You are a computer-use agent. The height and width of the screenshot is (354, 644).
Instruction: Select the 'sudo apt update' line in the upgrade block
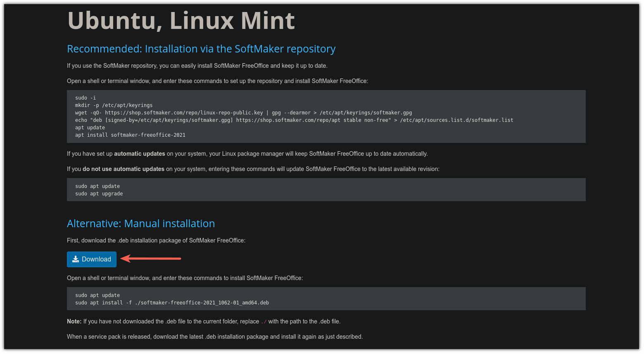coord(97,186)
